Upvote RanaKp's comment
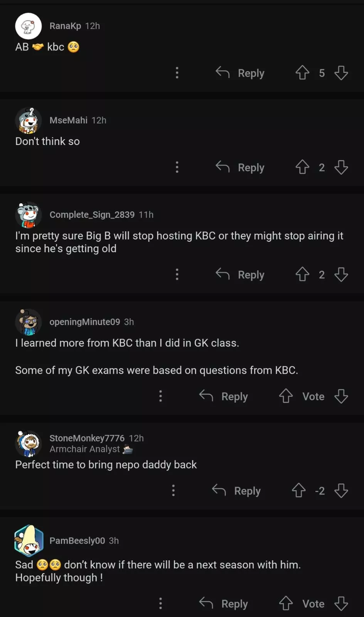This screenshot has width=364, height=617. (302, 72)
